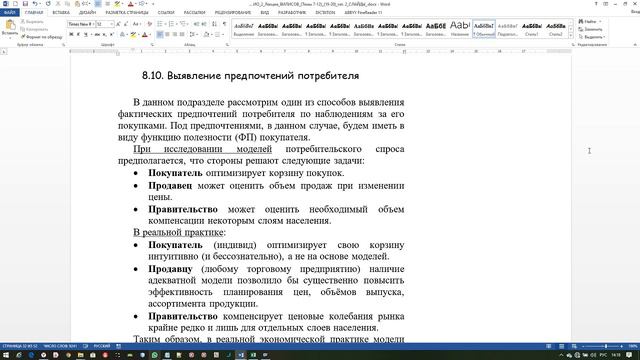640x360 pixels.
Task: Switch to РАЗМЕТКА СТРАНИЦЫ tab
Action: (127, 13)
